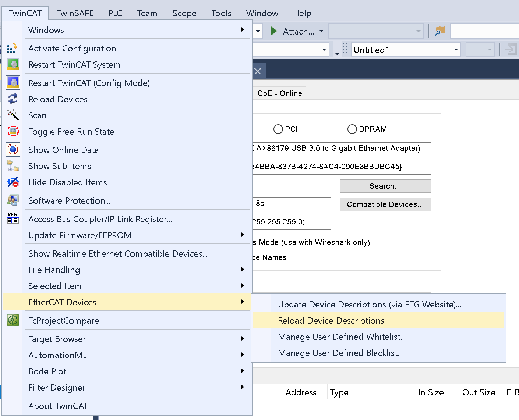This screenshot has height=420, width=519.
Task: Click the toolbar overflow options arrow
Action: tap(337, 53)
